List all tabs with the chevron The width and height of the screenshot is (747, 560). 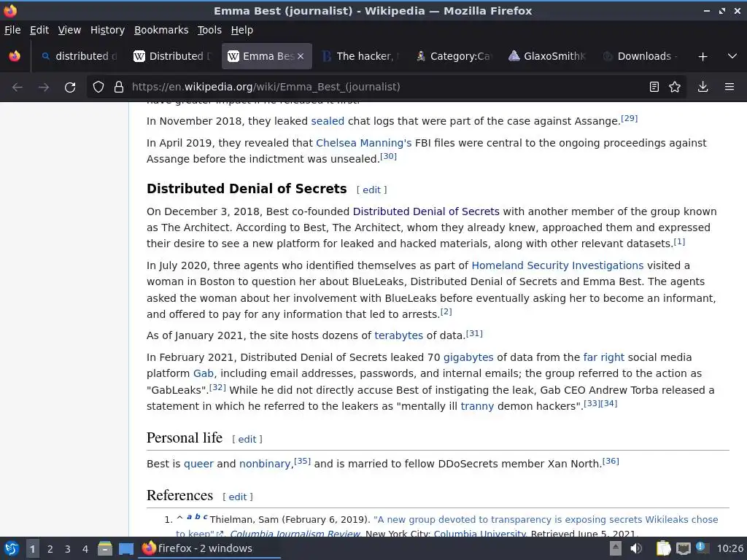click(732, 56)
